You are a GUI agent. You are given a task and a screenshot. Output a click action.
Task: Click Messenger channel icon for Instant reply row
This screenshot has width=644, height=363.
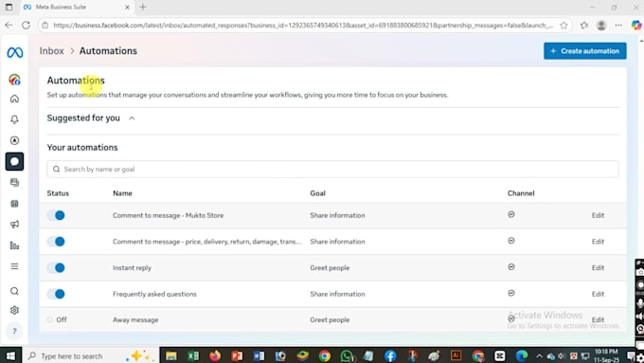click(511, 267)
